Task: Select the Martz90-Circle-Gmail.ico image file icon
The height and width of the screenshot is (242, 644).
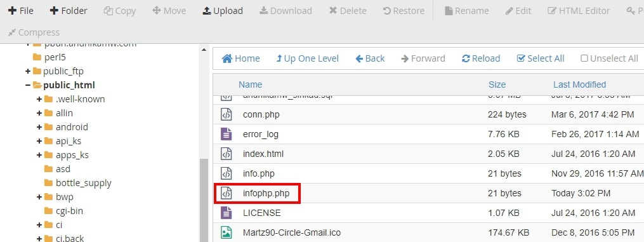Action: coord(226,232)
